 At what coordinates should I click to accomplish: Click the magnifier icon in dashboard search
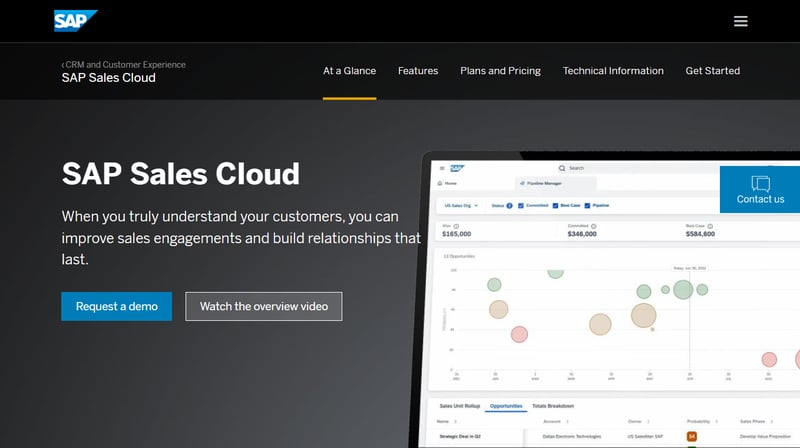(x=562, y=168)
